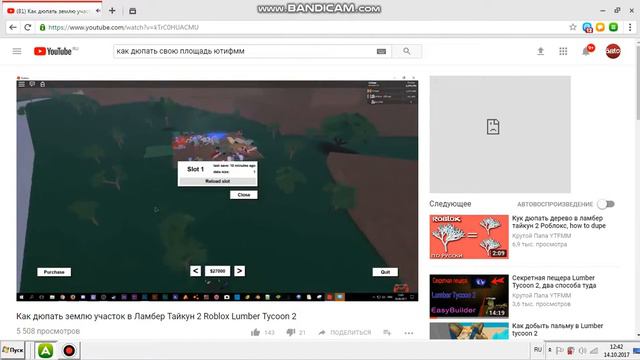
Task: Open the notifications bell
Action: tap(586, 51)
